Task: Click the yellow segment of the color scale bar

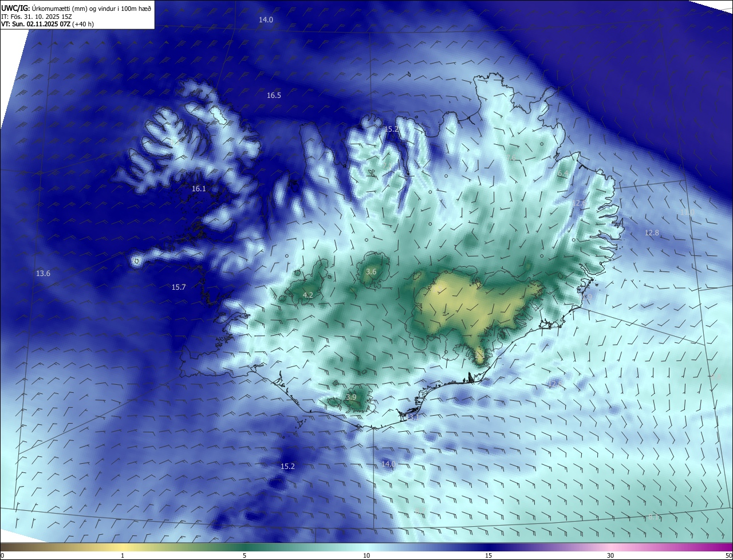Action: [x=123, y=547]
